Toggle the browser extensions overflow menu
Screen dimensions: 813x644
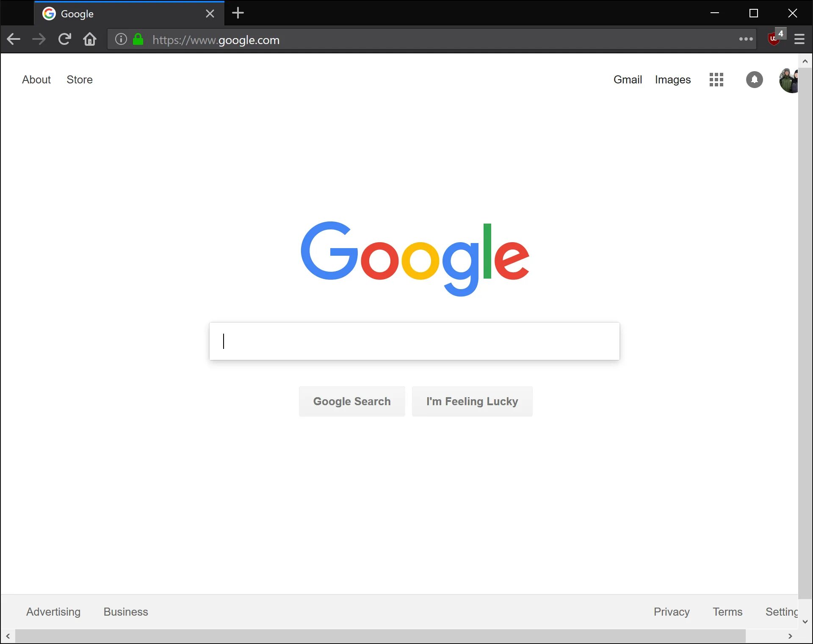click(x=747, y=40)
